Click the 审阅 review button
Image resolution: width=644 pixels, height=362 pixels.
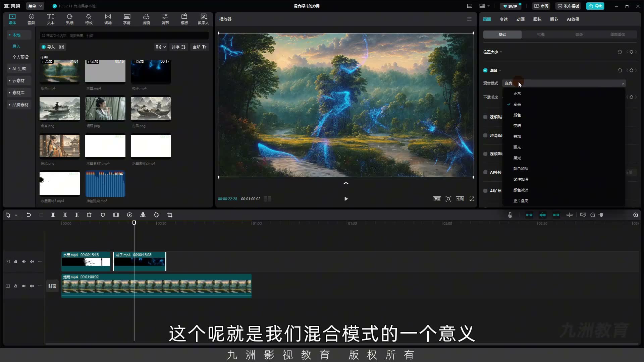tap(541, 6)
